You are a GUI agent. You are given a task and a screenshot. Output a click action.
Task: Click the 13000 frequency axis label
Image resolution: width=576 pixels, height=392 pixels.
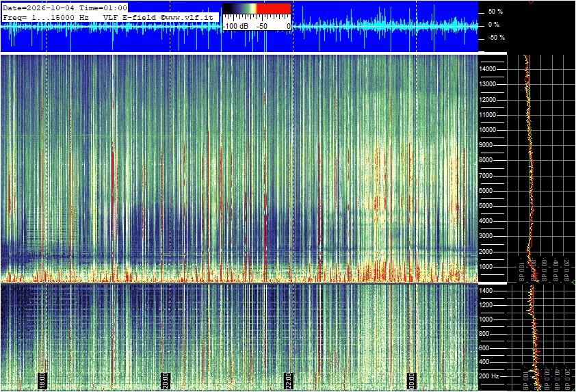[488, 84]
